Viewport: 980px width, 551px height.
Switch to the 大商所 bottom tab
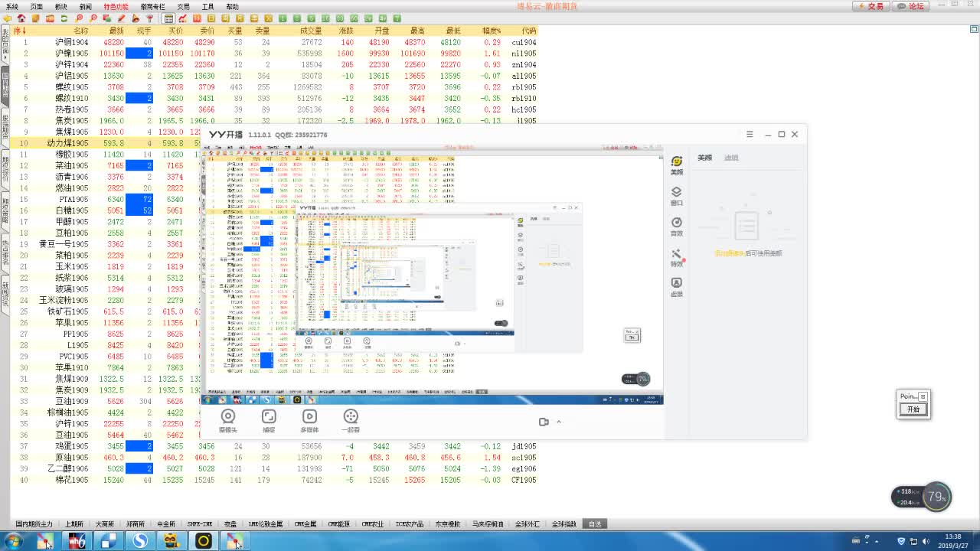pyautogui.click(x=104, y=524)
